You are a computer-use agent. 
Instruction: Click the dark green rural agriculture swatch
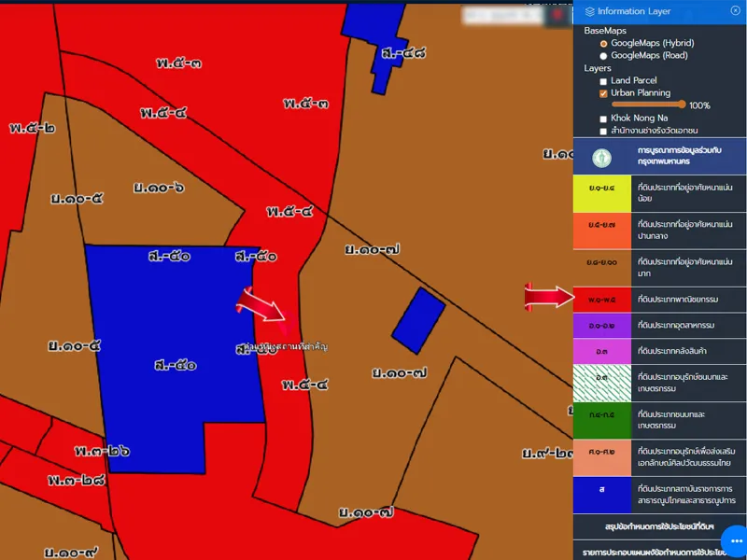point(601,418)
